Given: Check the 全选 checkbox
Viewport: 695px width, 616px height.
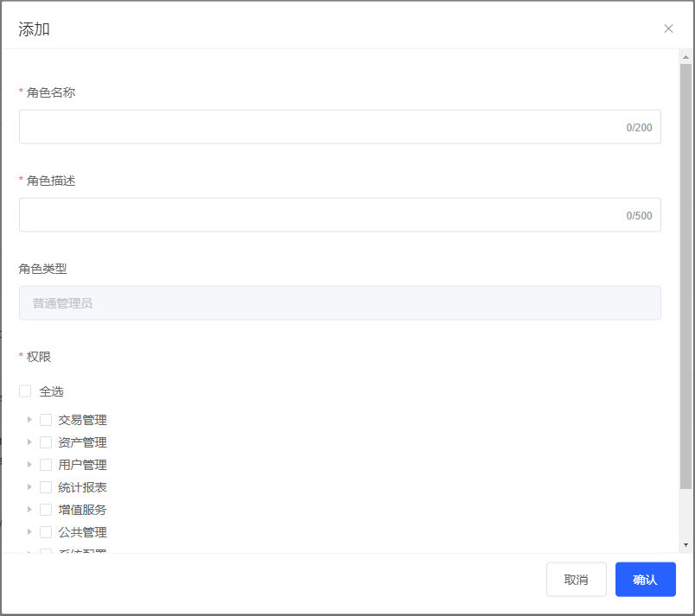Looking at the screenshot, I should pyautogui.click(x=25, y=391).
